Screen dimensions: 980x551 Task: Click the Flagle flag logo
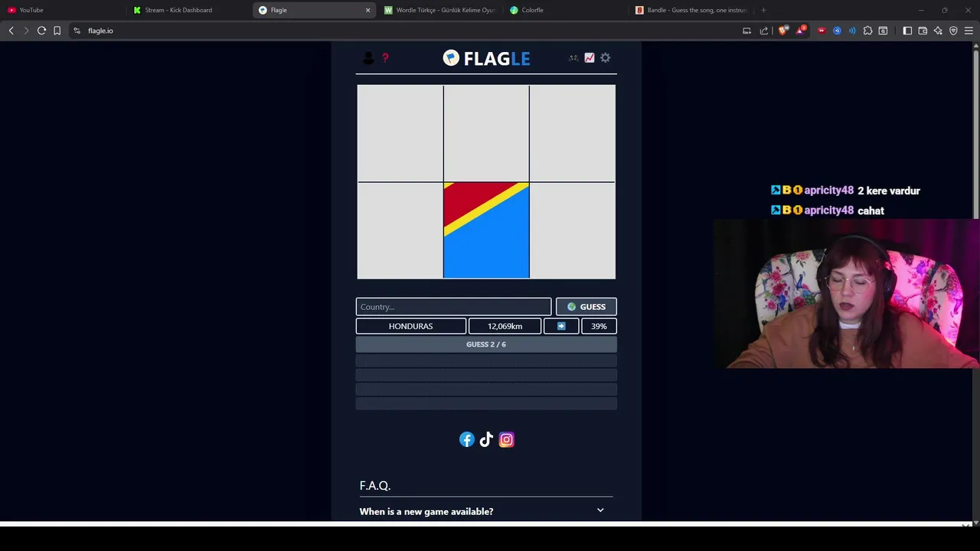tap(451, 58)
